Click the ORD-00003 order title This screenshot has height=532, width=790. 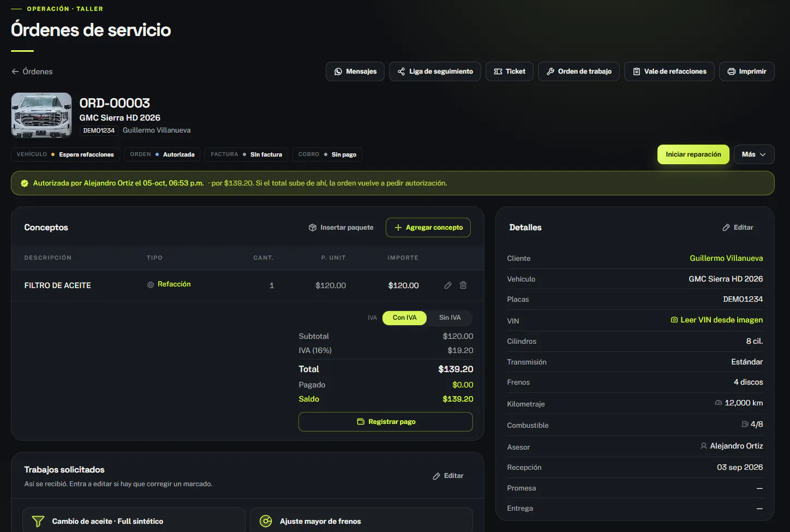point(115,103)
